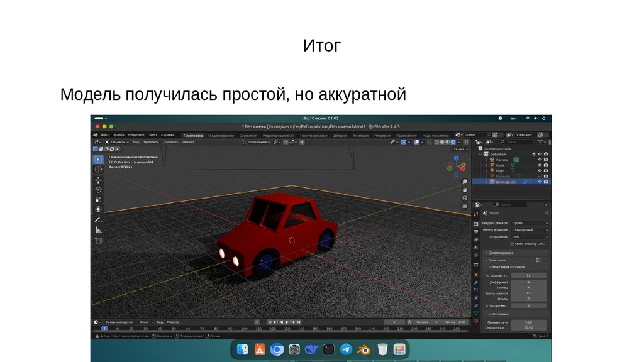Open the device dropdown showing CPU
The width and height of the screenshot is (644, 362).
[530, 237]
